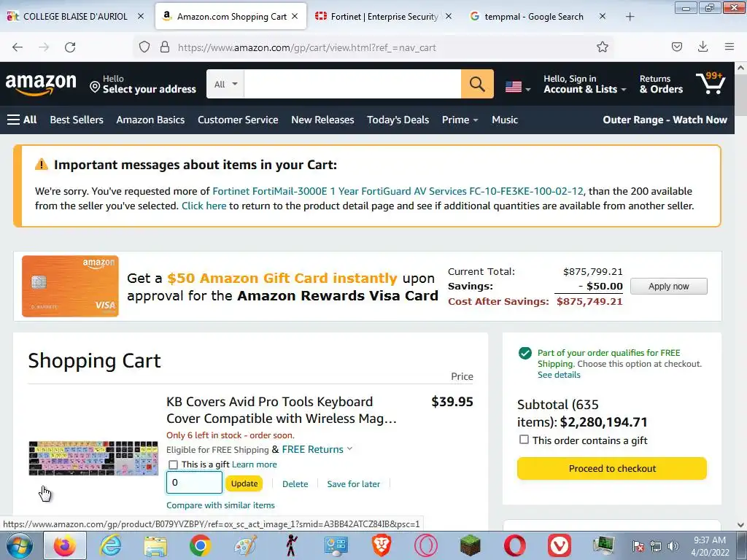This screenshot has height=560, width=747.
Task: Open Returns & Orders
Action: point(661,85)
